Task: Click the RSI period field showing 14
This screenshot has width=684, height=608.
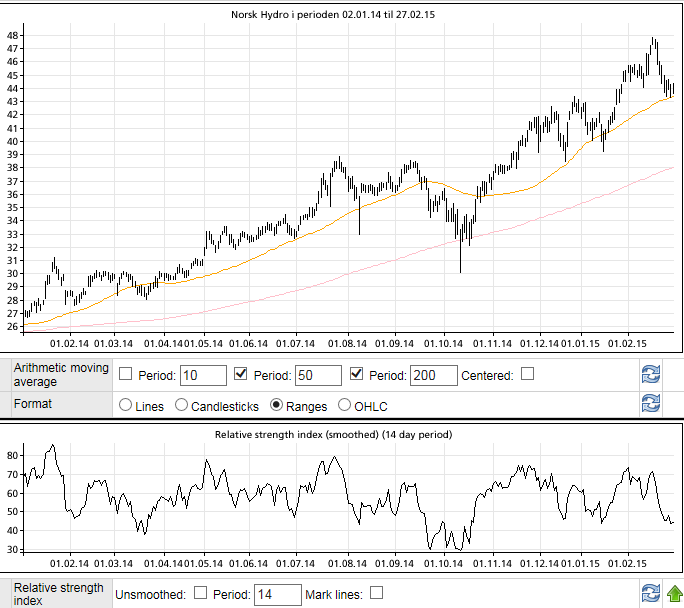Action: coord(277,594)
